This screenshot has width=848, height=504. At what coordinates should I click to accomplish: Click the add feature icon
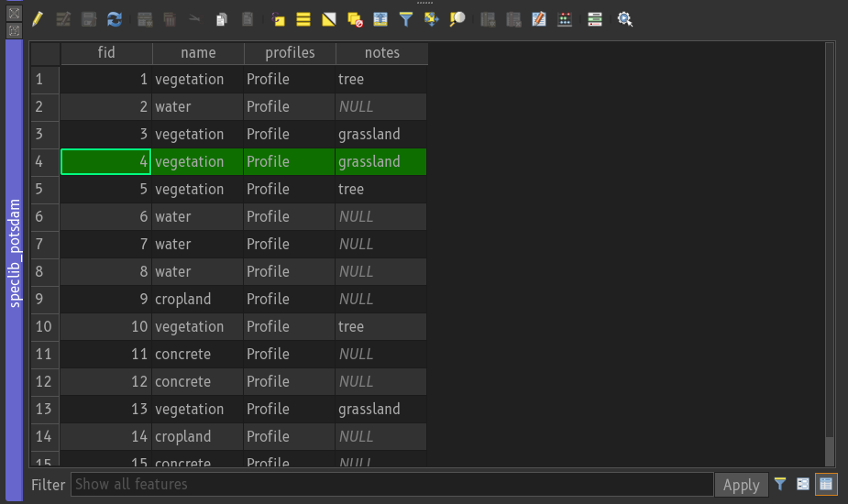coord(145,19)
